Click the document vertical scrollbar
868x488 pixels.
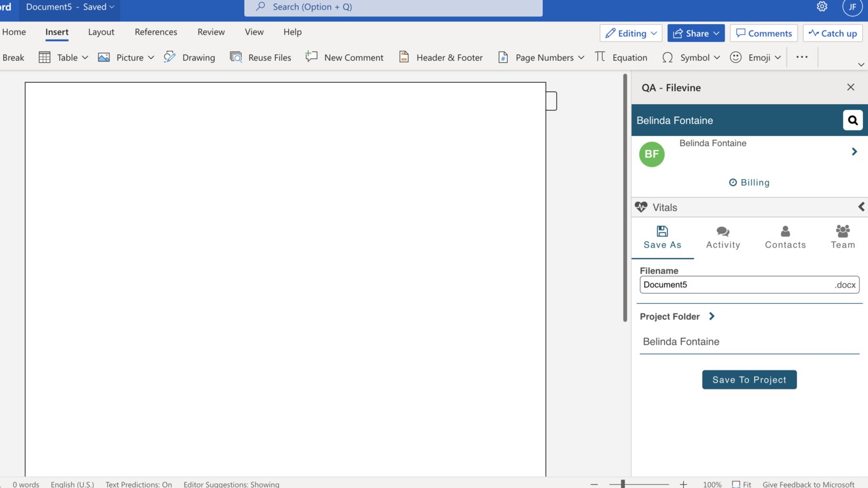pos(625,198)
